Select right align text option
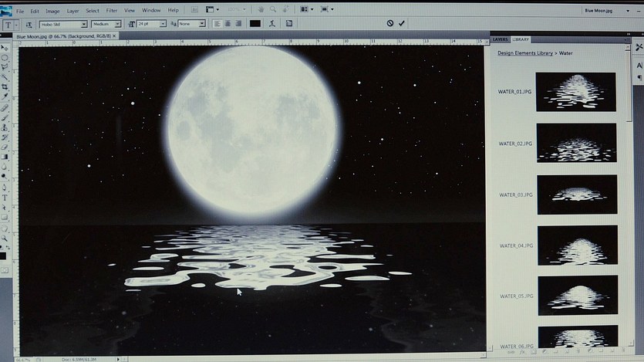644x362 pixels. point(237,24)
